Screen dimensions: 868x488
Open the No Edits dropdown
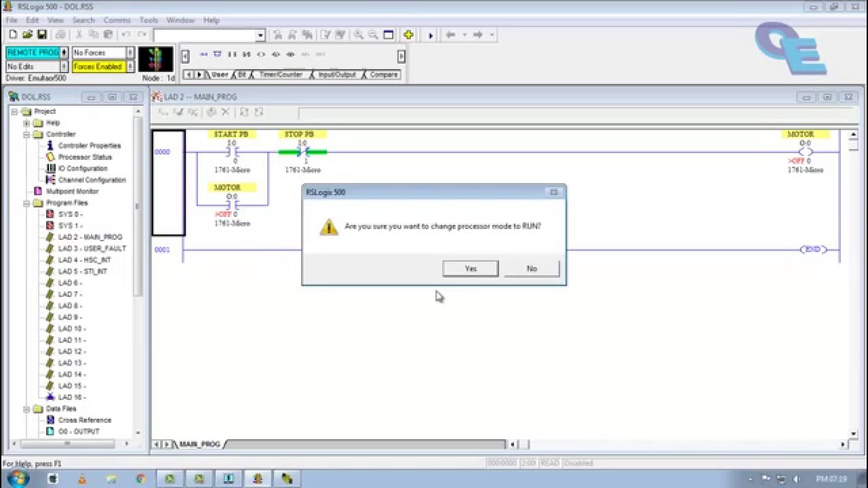click(64, 67)
